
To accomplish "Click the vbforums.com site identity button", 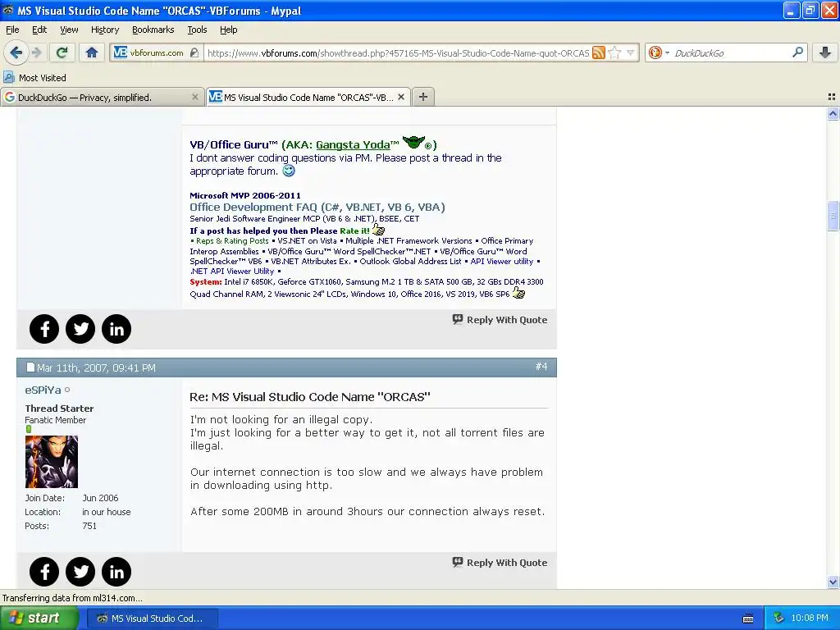I will tap(156, 52).
